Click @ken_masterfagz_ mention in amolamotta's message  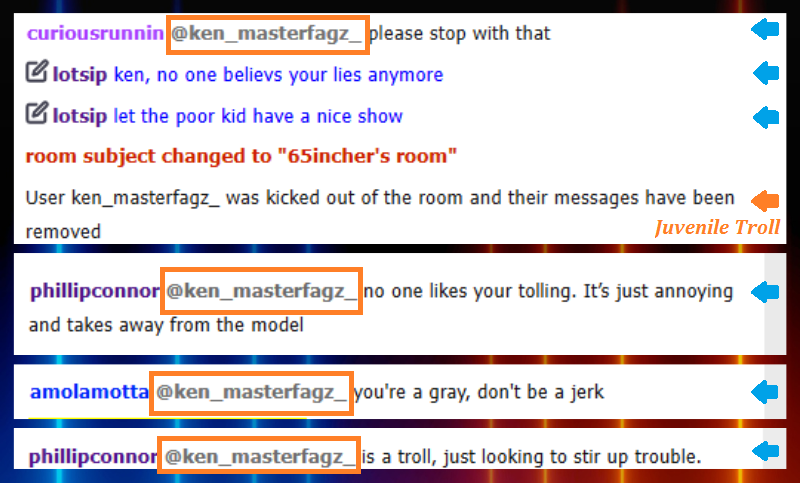point(251,393)
